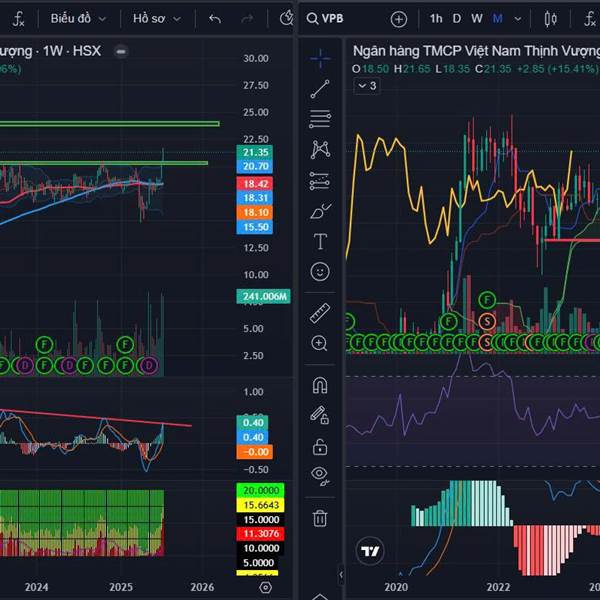Expand the collapsed indicators legend showing 3
The width and height of the screenshot is (600, 600).
point(367,86)
